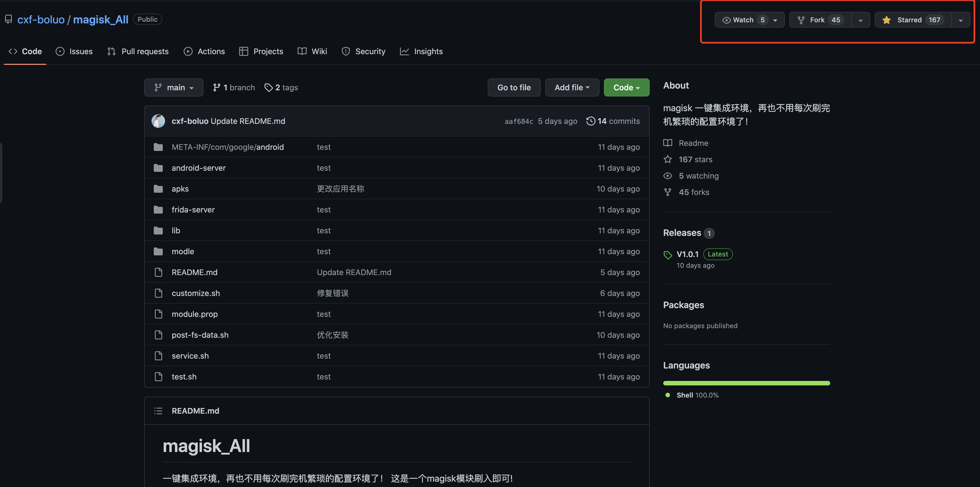Click the Shell 100.0% language link

click(x=697, y=395)
